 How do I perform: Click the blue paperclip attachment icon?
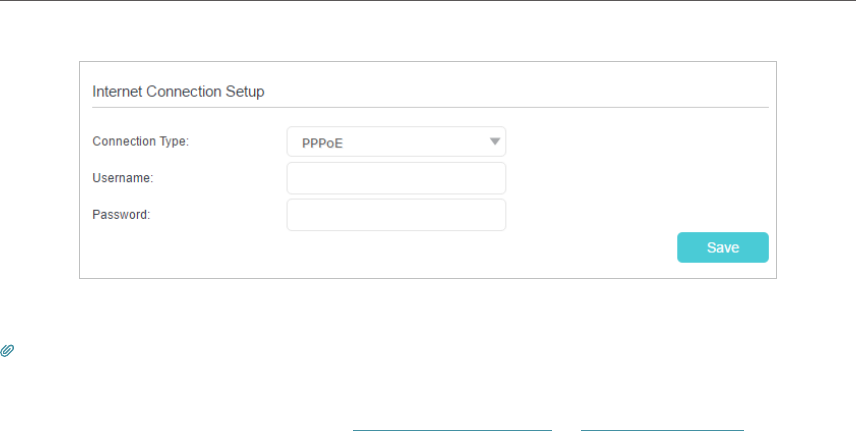click(7, 351)
